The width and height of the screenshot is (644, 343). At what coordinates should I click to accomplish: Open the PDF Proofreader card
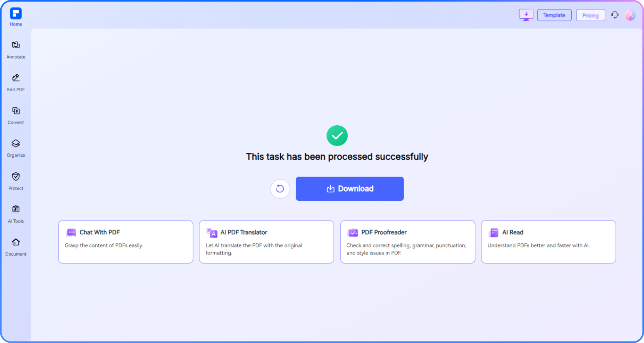click(407, 241)
